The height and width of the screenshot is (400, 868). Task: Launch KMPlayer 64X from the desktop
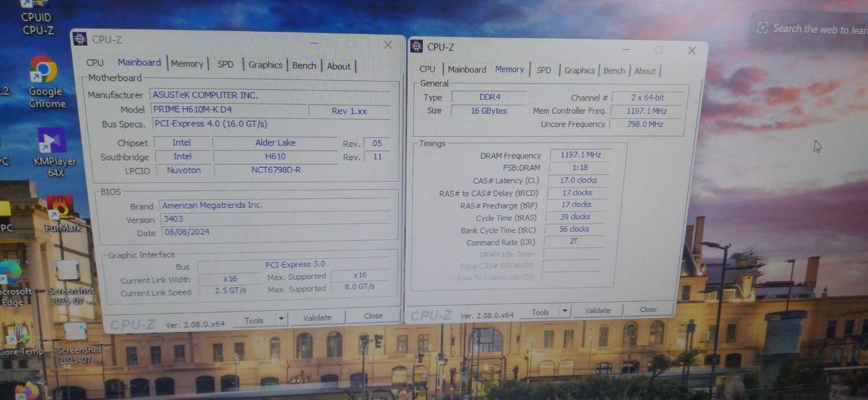[x=53, y=152]
